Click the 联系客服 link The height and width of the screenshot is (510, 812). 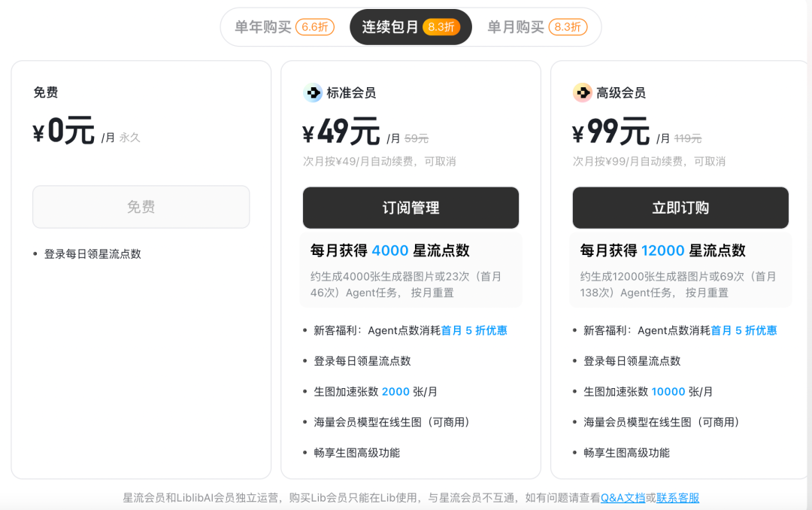tap(677, 497)
